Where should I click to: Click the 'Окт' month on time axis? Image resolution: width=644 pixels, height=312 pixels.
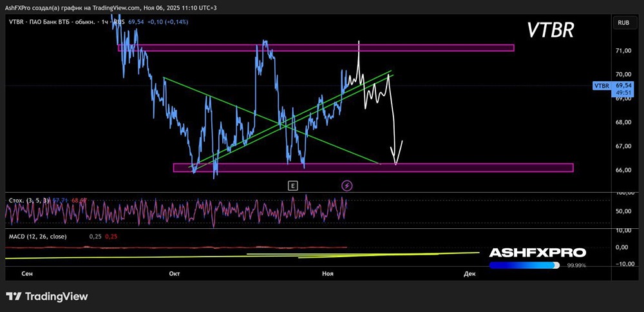pyautogui.click(x=174, y=273)
